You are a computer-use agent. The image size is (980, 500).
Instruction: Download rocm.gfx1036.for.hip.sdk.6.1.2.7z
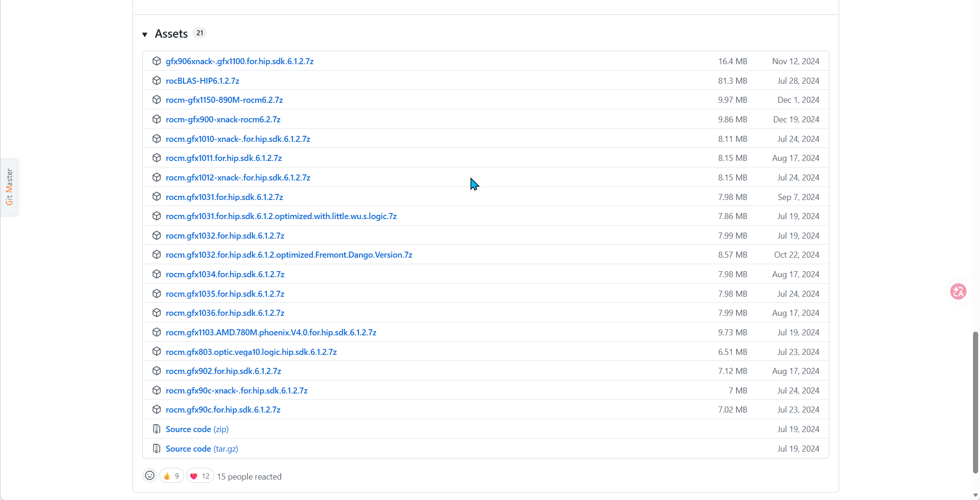point(225,313)
